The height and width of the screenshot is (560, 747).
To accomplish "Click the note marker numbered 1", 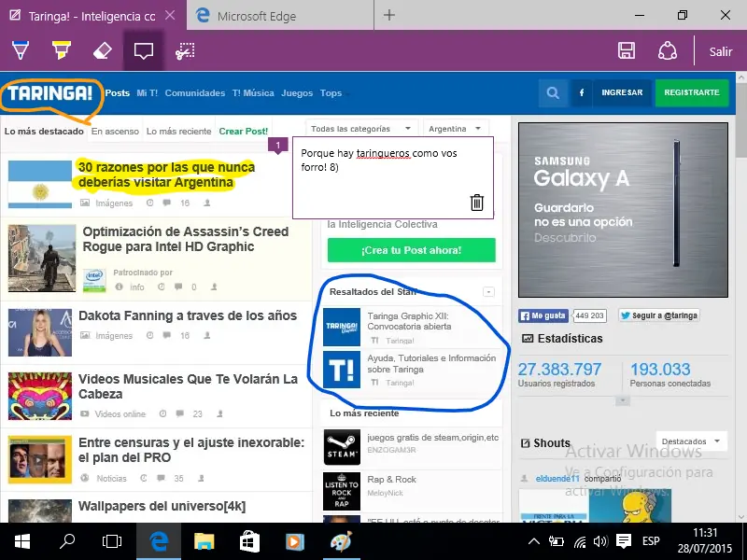I will (277, 146).
